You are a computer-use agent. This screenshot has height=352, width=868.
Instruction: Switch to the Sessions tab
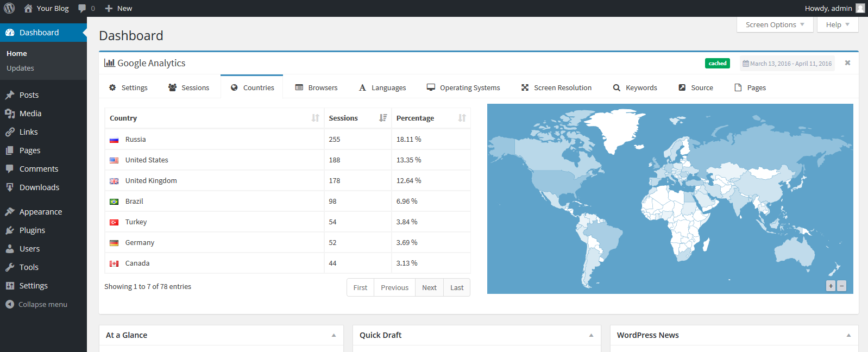188,87
